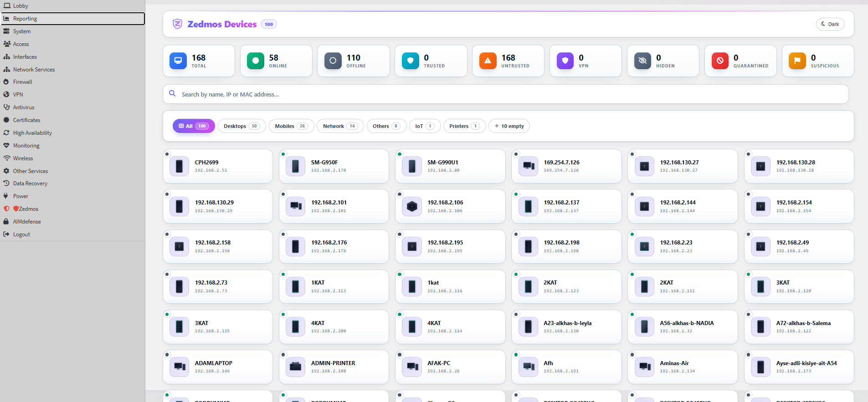This screenshot has width=868, height=402.
Task: Go to Lobby in sidebar
Action: [x=72, y=6]
